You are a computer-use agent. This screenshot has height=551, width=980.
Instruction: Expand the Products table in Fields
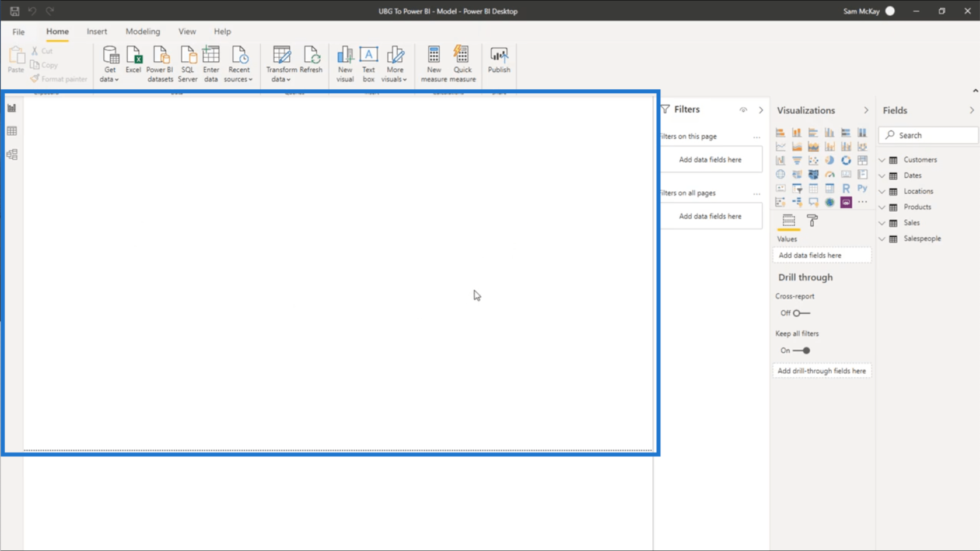(882, 207)
